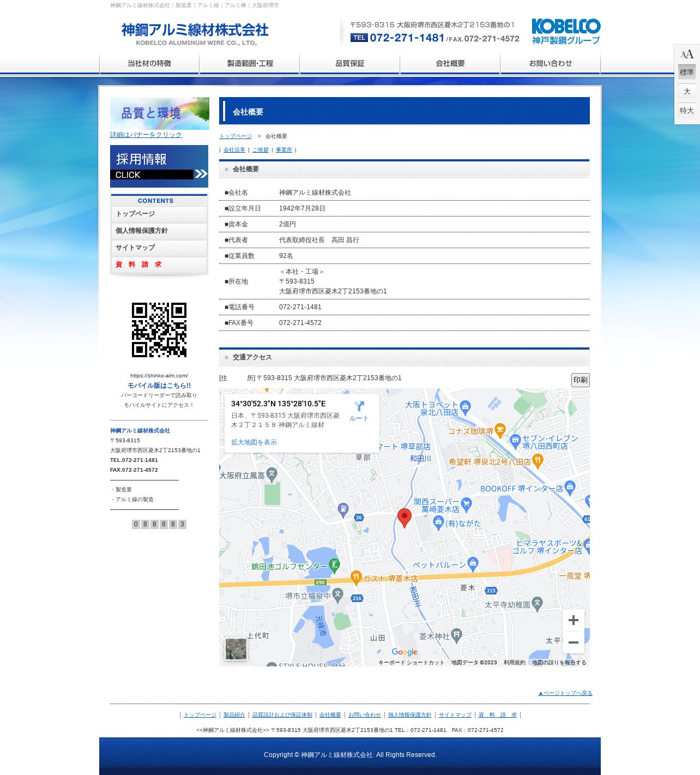Zoom in the map with plus button
The image size is (700, 775).
(573, 620)
